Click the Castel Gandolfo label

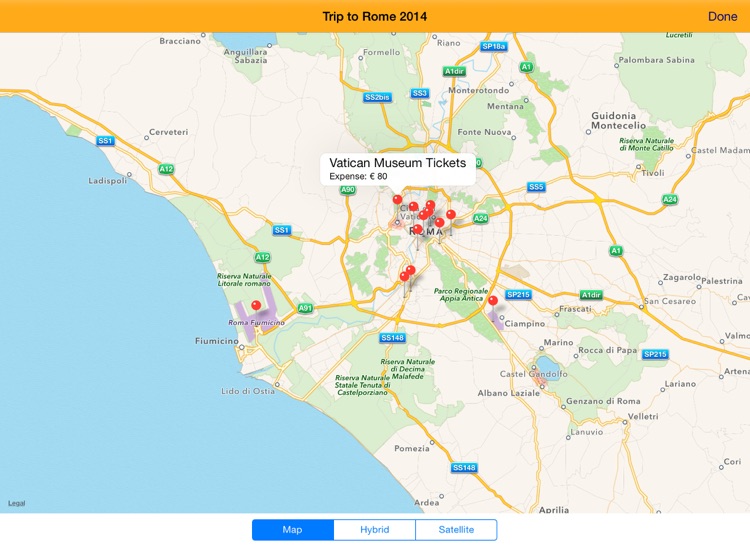(534, 374)
